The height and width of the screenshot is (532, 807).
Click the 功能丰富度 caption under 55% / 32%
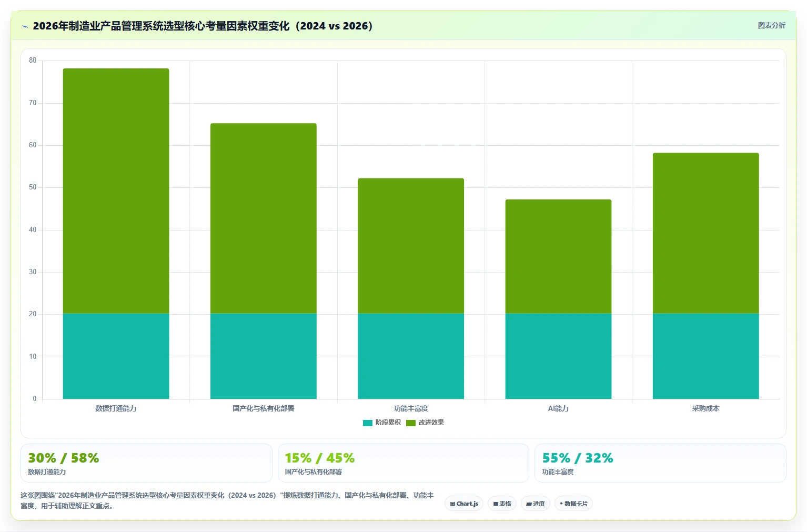(x=558, y=472)
